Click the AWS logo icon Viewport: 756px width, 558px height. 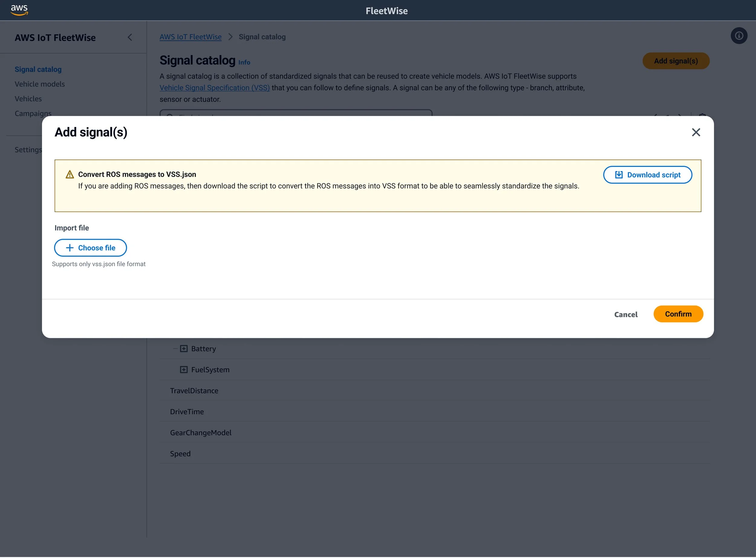(x=19, y=10)
